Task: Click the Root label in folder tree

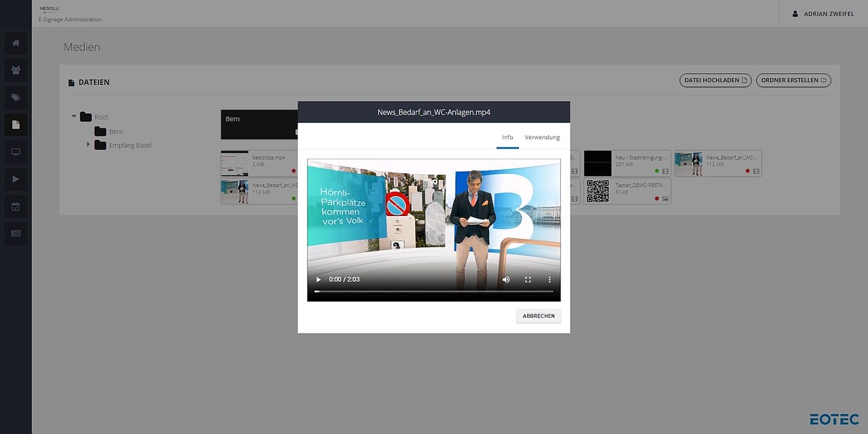Action: [101, 117]
